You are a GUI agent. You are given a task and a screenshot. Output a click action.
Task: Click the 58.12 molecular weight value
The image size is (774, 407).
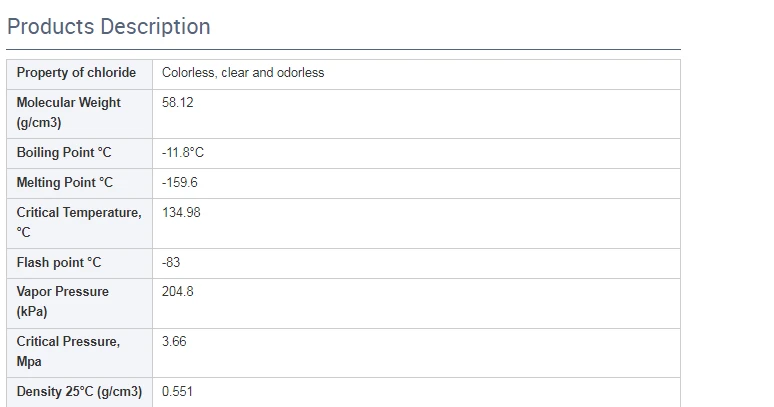pos(178,103)
